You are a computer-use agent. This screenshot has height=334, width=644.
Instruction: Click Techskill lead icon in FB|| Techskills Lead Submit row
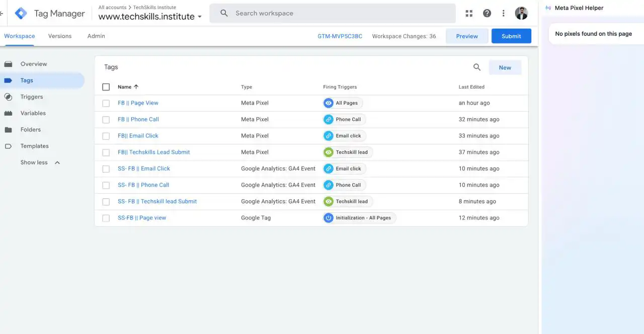coord(329,152)
